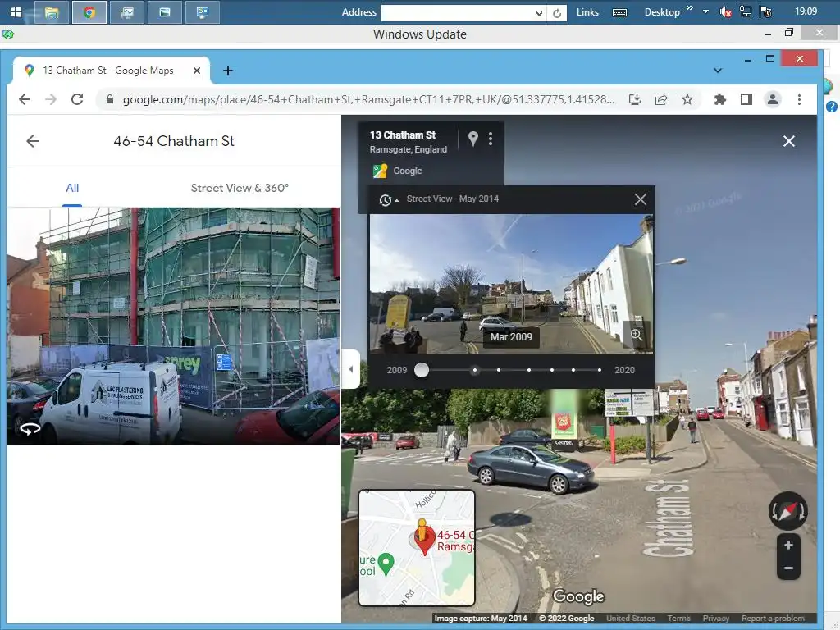Open the on-screen keyboard icon in the taskbar
Viewport: 840px width, 630px height.
point(619,13)
